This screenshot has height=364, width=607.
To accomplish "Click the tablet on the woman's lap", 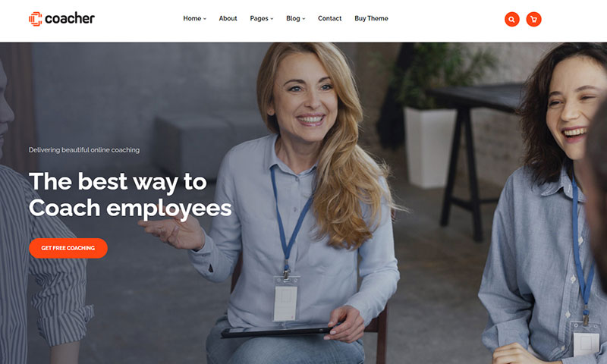I will 278,332.
